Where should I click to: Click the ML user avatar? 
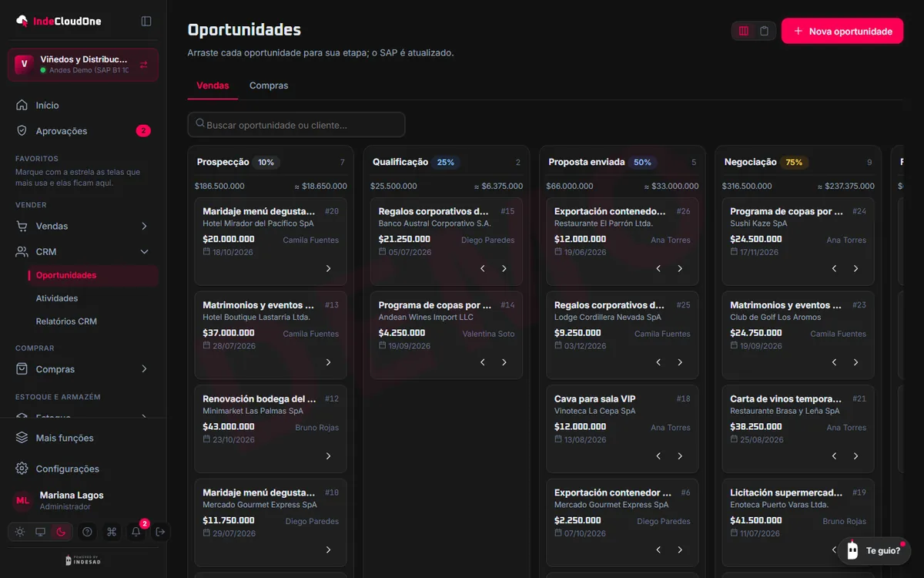coord(23,501)
